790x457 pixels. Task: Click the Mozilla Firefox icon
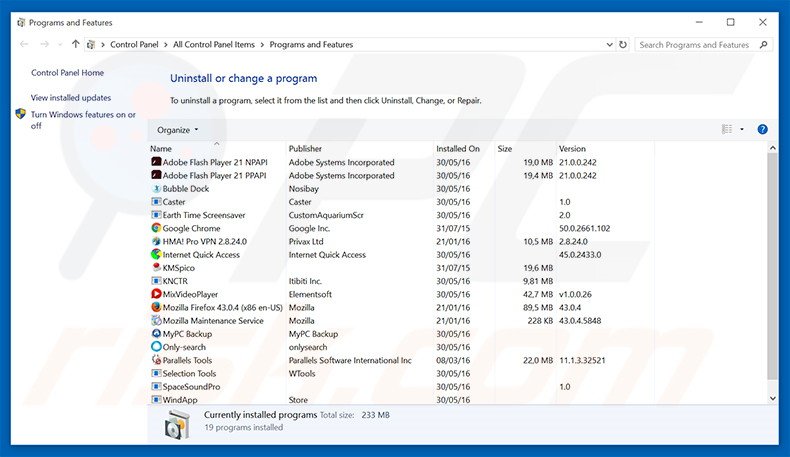156,307
